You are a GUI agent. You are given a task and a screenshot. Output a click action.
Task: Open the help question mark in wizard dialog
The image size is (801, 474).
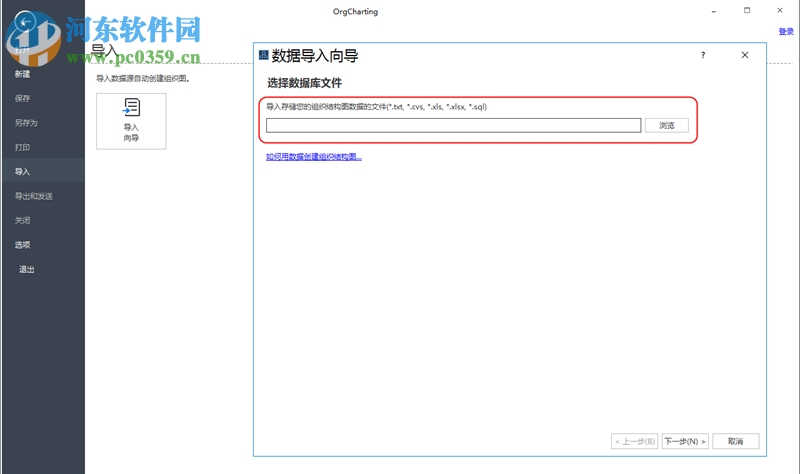[x=703, y=55]
